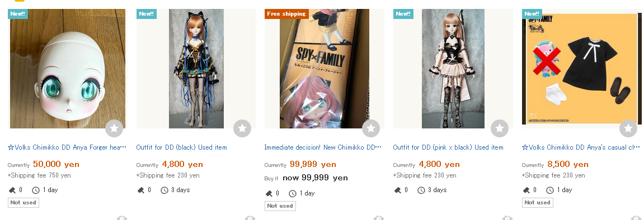The width and height of the screenshot is (644, 220).
Task: Open Immediate decision New Chimikko DD link
Action: click(323, 147)
